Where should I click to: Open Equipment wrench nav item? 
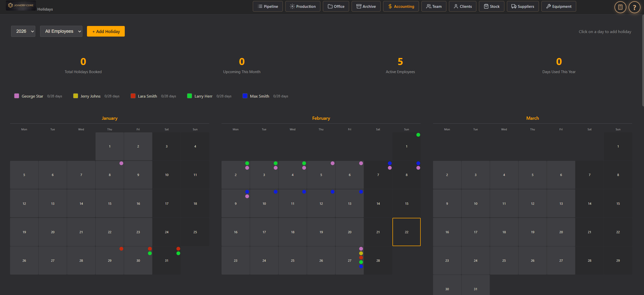(x=559, y=6)
